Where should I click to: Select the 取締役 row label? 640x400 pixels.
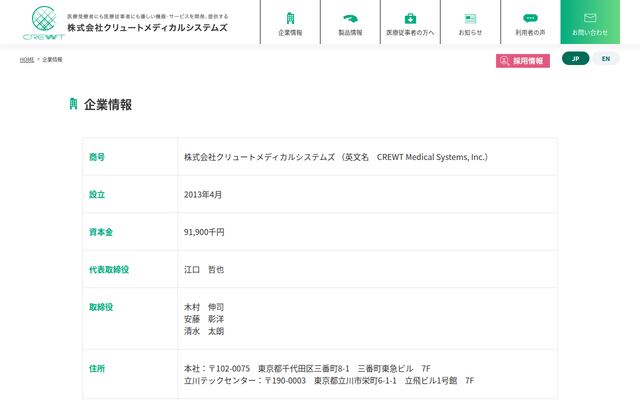pyautogui.click(x=101, y=307)
